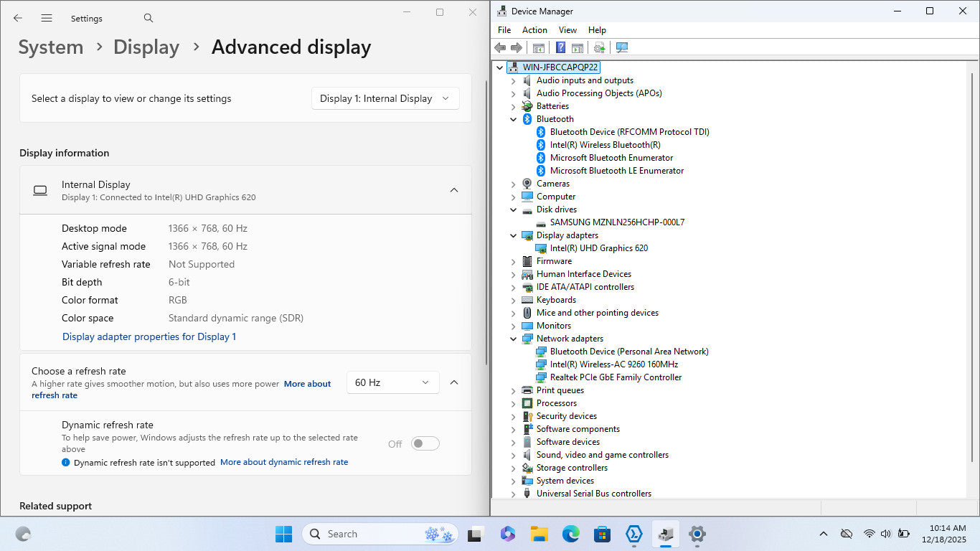The width and height of the screenshot is (980, 551).
Task: Click Show/Hide Console Tree toolbar icon
Action: click(x=538, y=47)
